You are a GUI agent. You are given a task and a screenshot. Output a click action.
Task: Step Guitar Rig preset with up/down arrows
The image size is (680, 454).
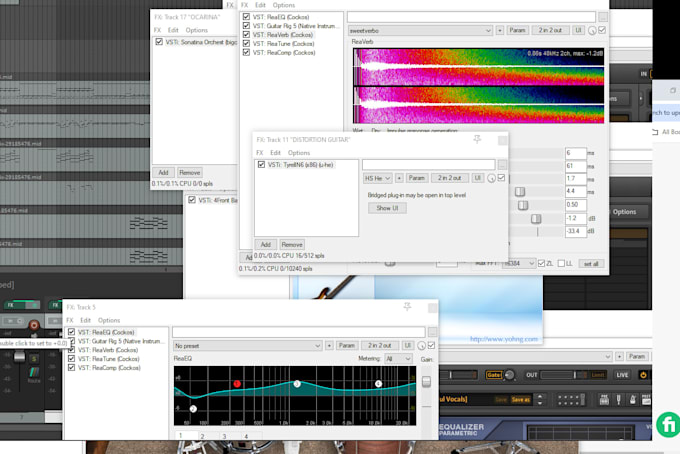540,399
